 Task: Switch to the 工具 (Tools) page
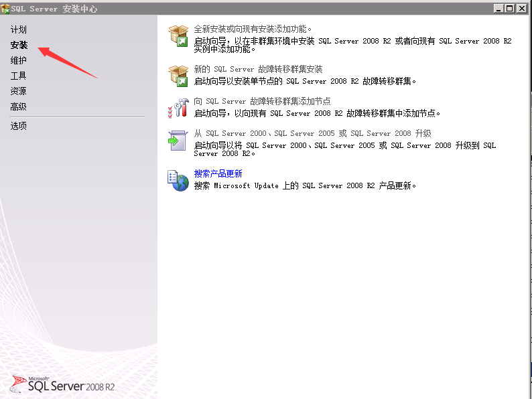point(18,76)
